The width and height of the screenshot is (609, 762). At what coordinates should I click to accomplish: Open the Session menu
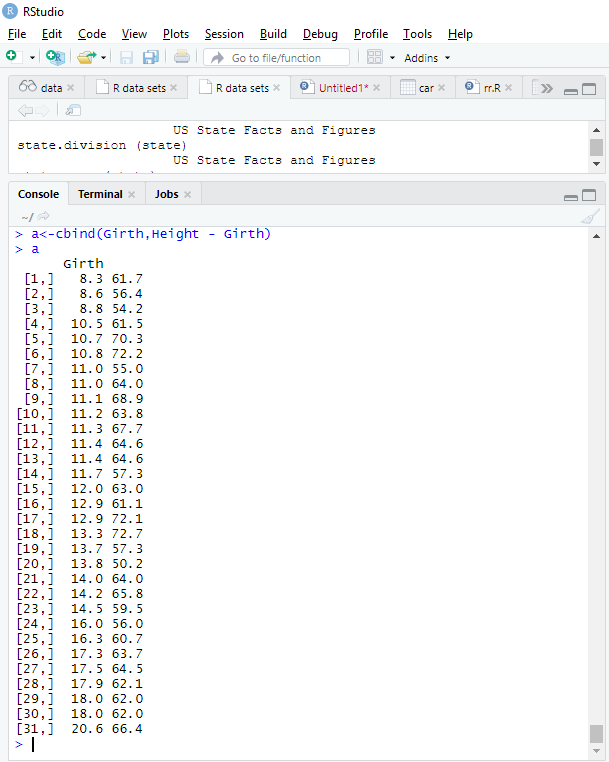(224, 34)
